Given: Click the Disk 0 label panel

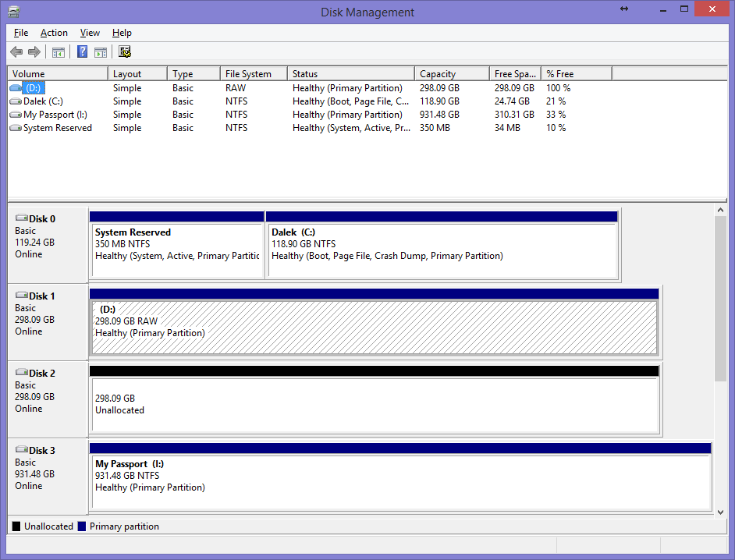Looking at the screenshot, I should pos(48,244).
